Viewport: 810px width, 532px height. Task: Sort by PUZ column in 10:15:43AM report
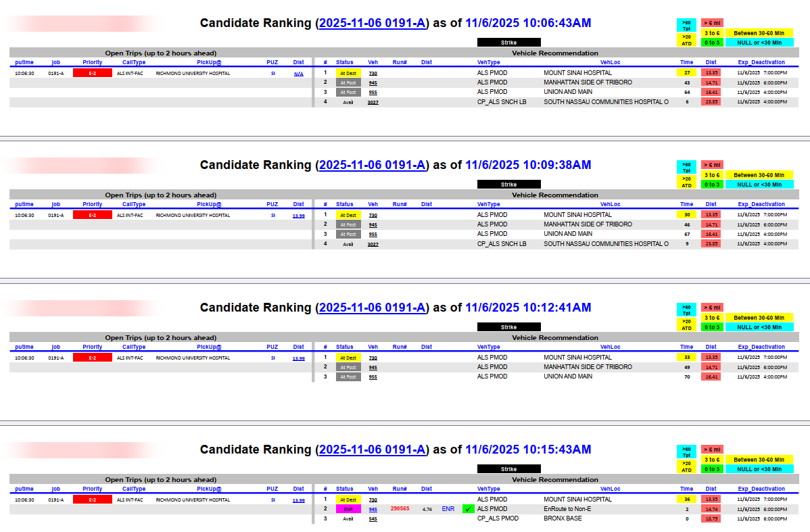click(272, 489)
